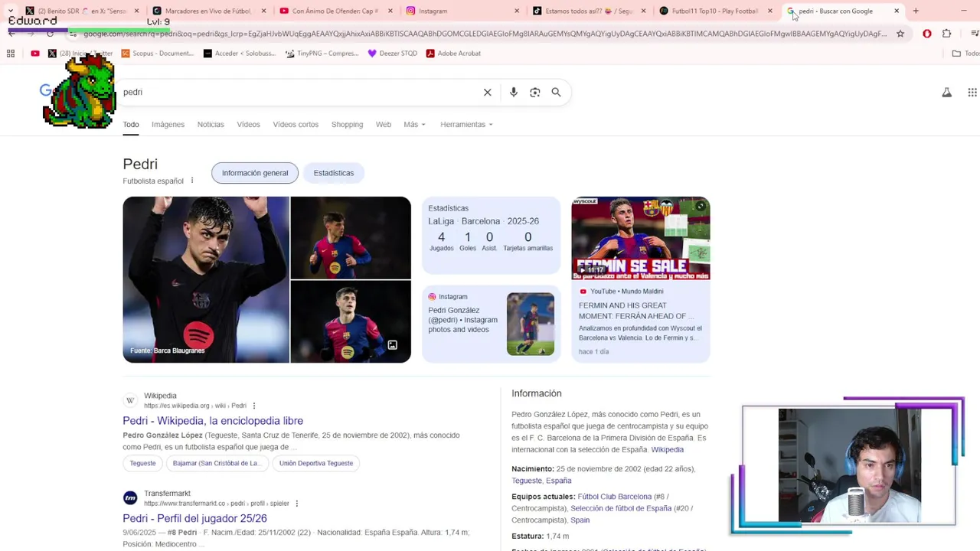
Task: Bookmark this page with the star icon
Action: click(900, 34)
